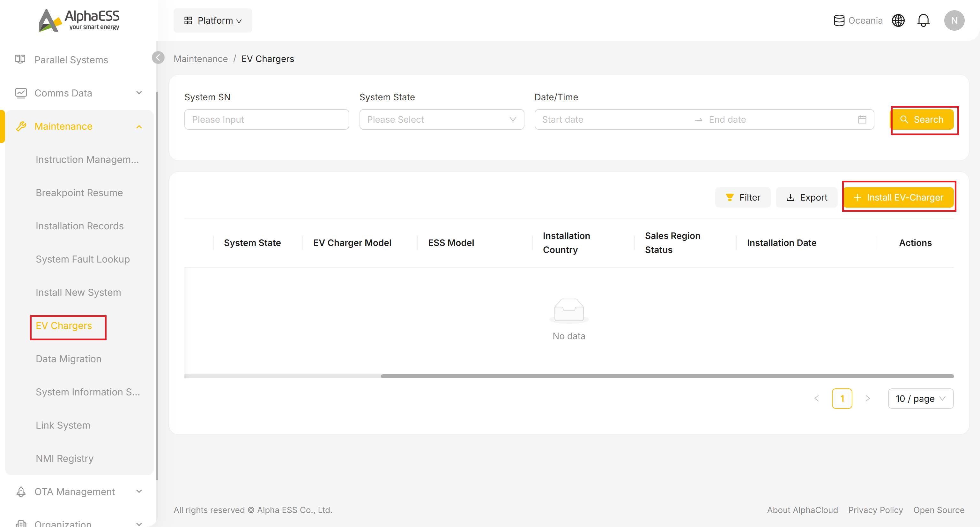Click the notification bell icon
Screen dimensions: 980x527
(923, 20)
